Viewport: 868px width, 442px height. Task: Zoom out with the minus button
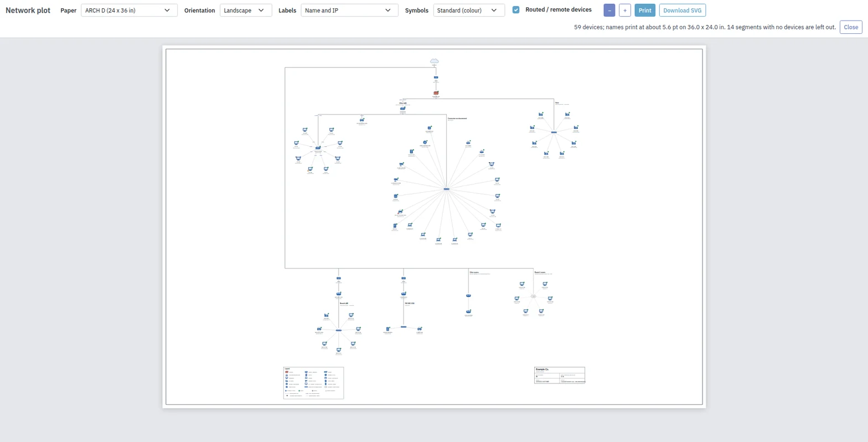pos(609,11)
